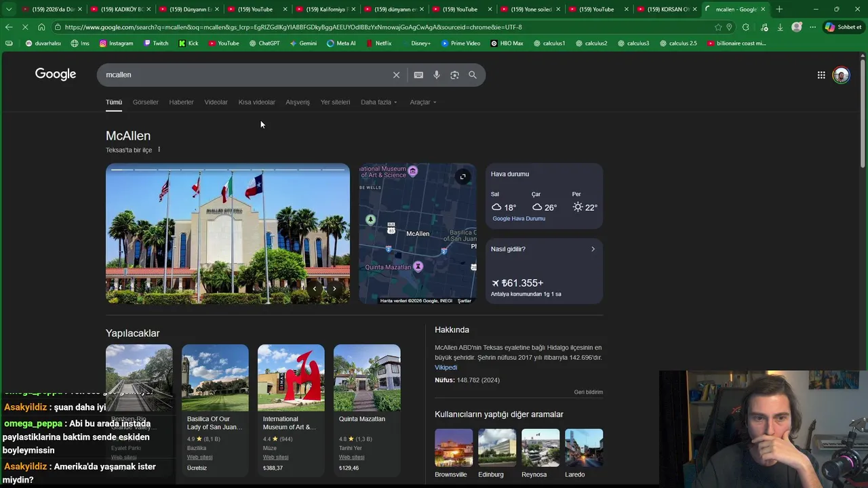Open the media control music icon

(764, 27)
